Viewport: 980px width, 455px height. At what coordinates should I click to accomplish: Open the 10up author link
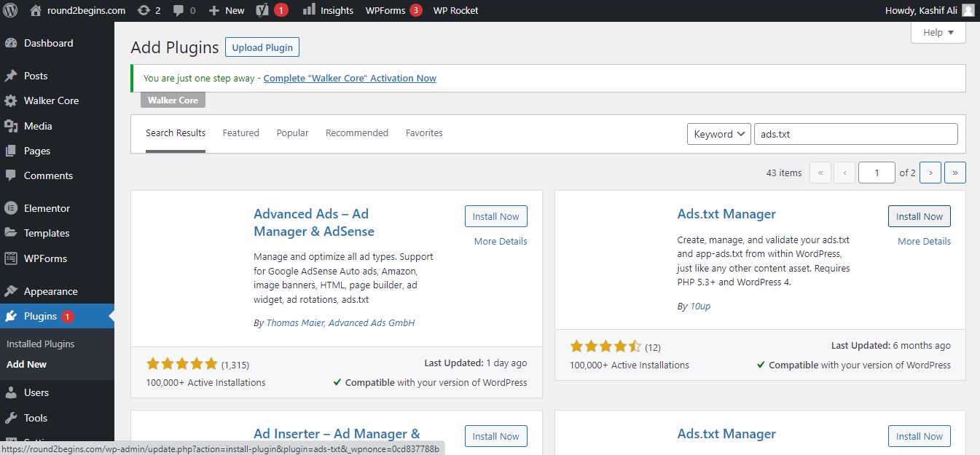tap(700, 306)
